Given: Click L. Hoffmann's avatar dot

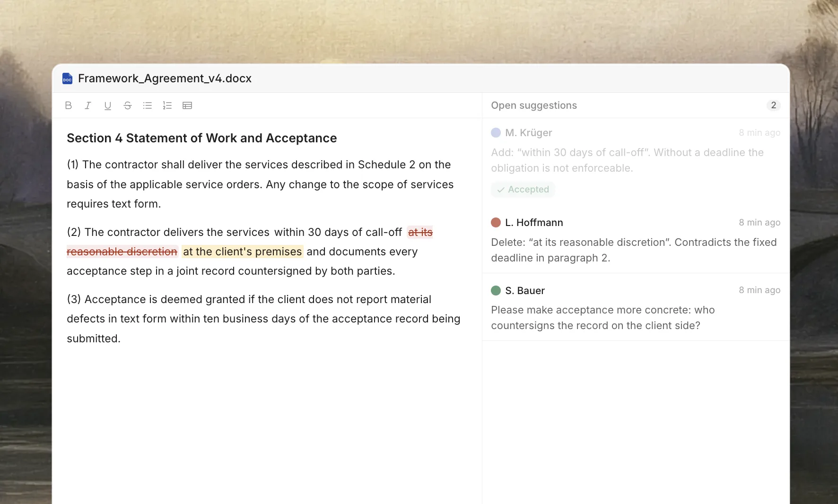Looking at the screenshot, I should point(496,223).
